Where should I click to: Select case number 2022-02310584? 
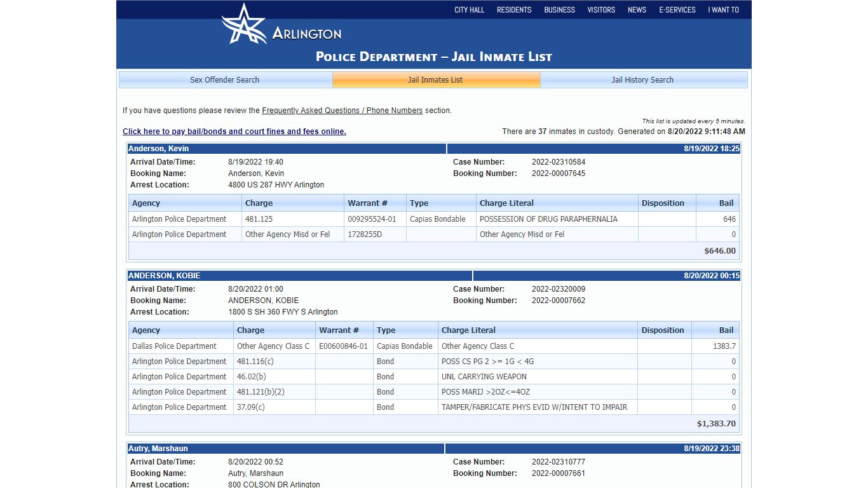pos(559,162)
